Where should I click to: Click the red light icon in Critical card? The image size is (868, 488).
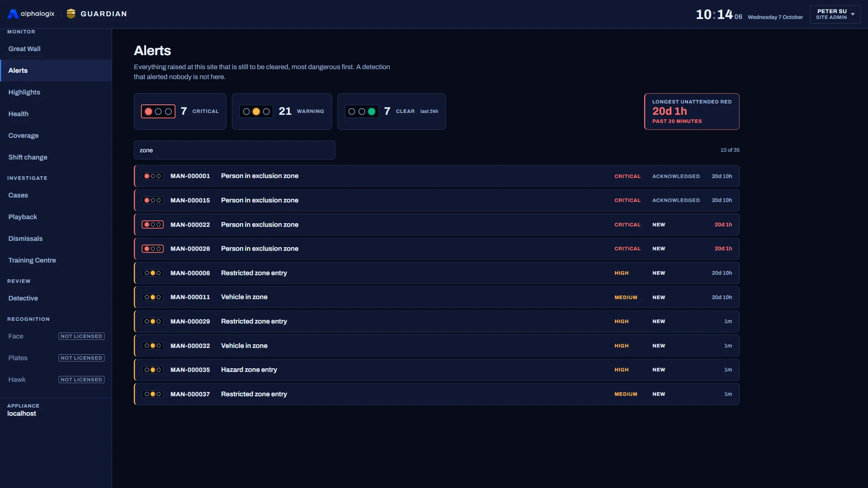click(158, 111)
